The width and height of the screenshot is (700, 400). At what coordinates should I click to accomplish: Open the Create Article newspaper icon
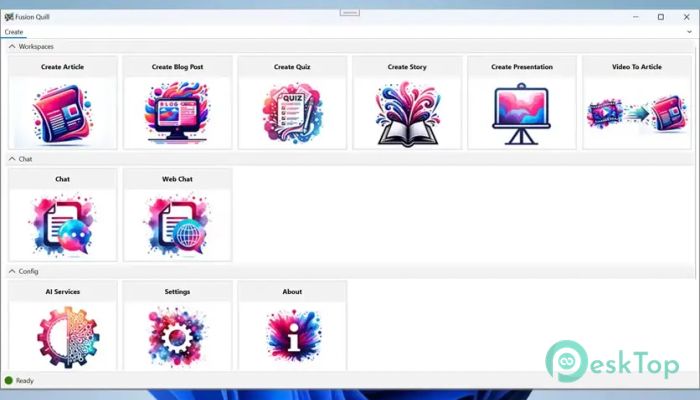[62, 114]
